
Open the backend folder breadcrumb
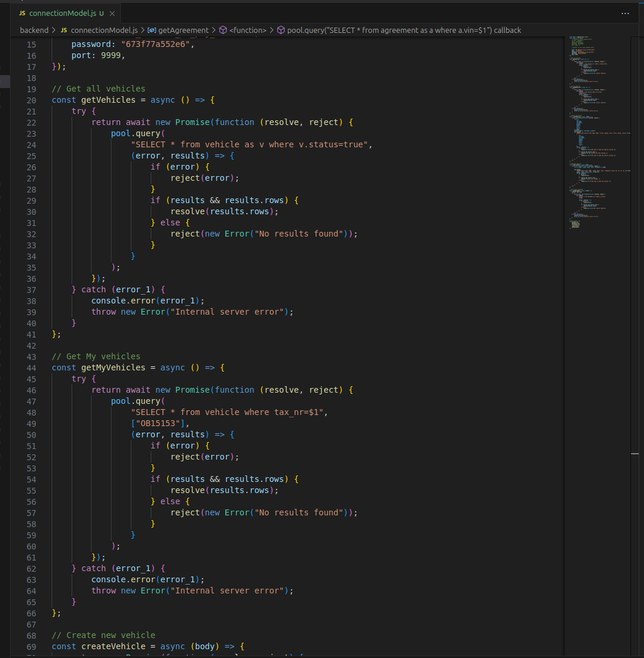tap(34, 30)
